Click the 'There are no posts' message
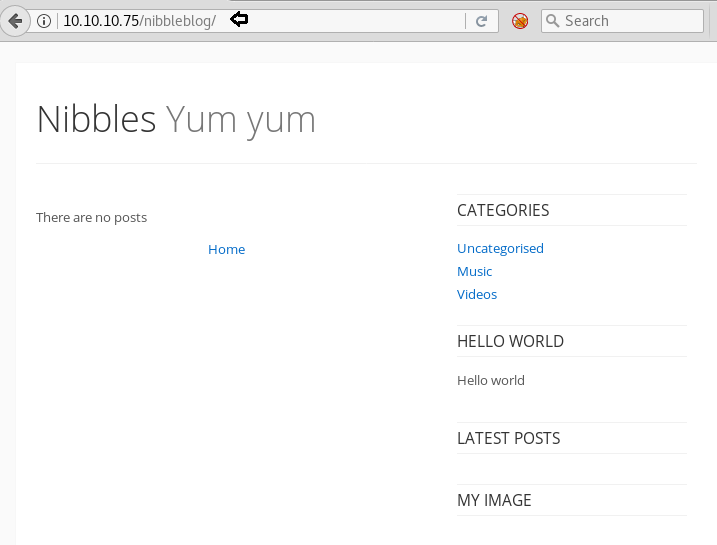 [x=91, y=217]
